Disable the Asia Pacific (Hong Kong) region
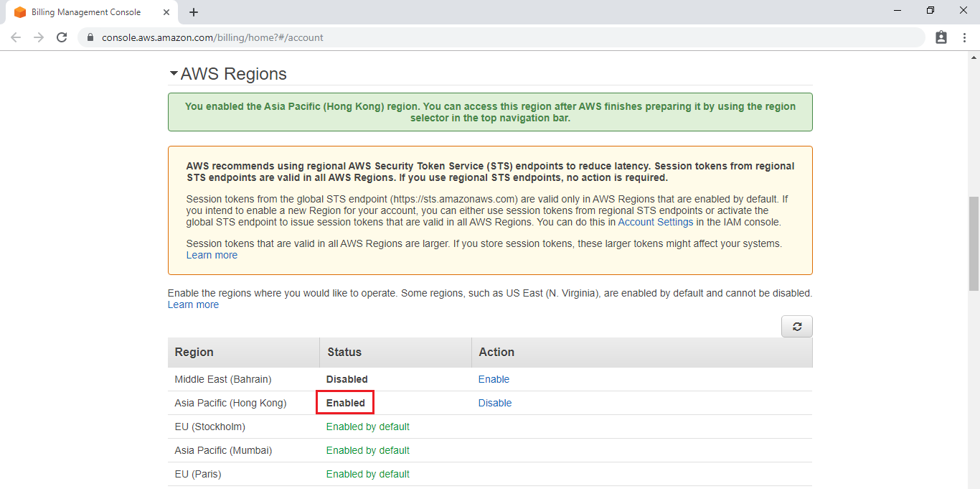This screenshot has width=980, height=489. click(x=495, y=403)
